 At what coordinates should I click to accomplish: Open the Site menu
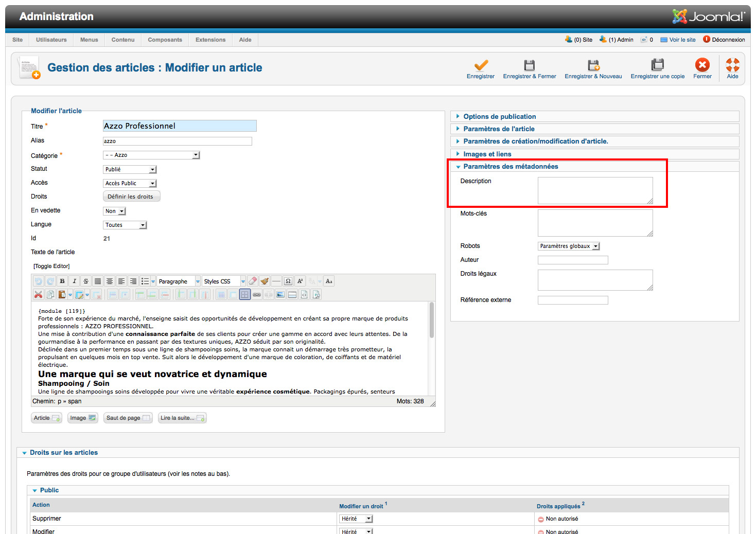(17, 40)
